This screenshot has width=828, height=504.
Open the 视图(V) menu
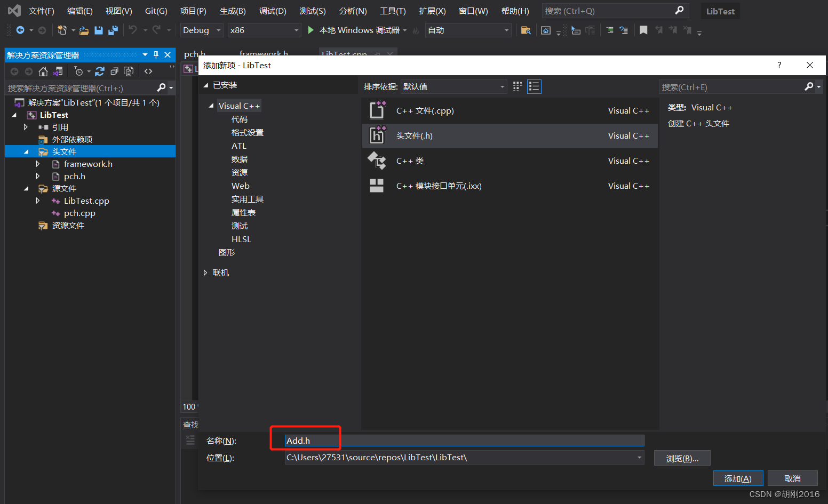118,11
